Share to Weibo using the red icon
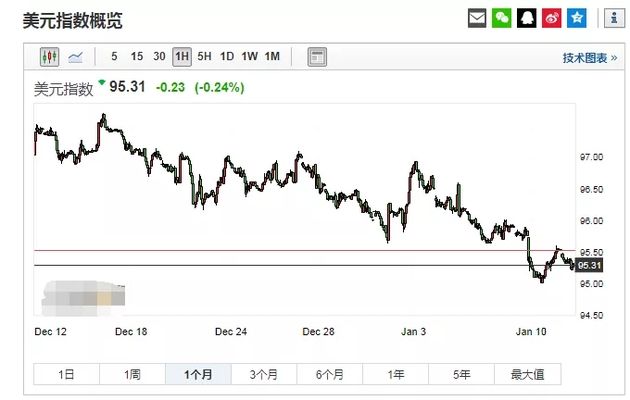Viewport: 630px width, 400px height. click(x=551, y=18)
